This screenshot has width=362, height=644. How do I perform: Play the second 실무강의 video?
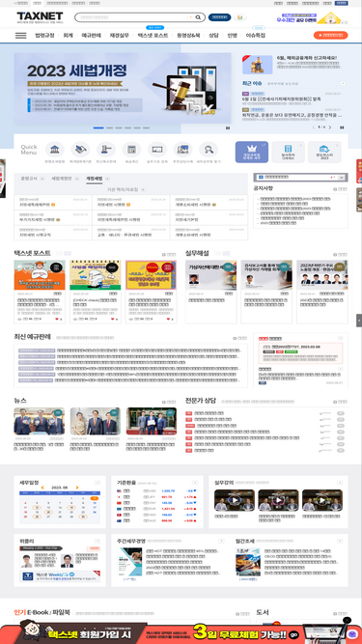pyautogui.click(x=278, y=500)
